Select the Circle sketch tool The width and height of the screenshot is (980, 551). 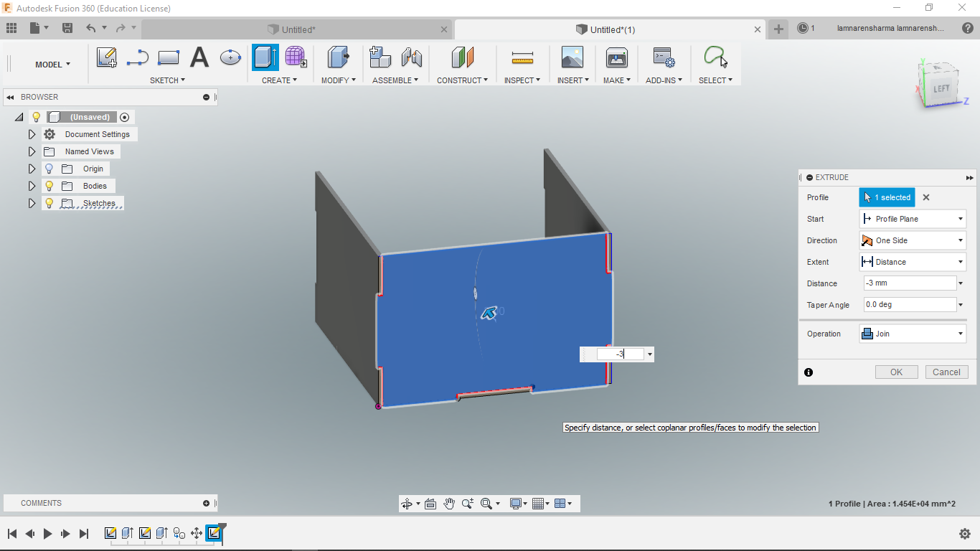point(230,57)
